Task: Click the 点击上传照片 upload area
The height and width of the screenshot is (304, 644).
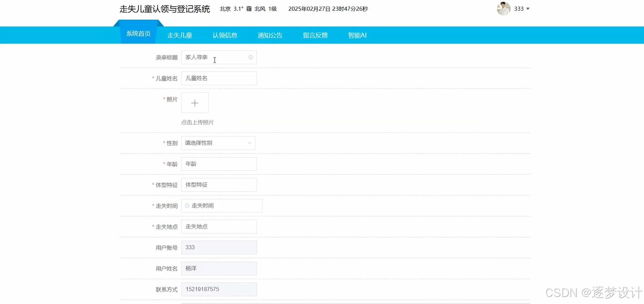Action: click(x=197, y=122)
